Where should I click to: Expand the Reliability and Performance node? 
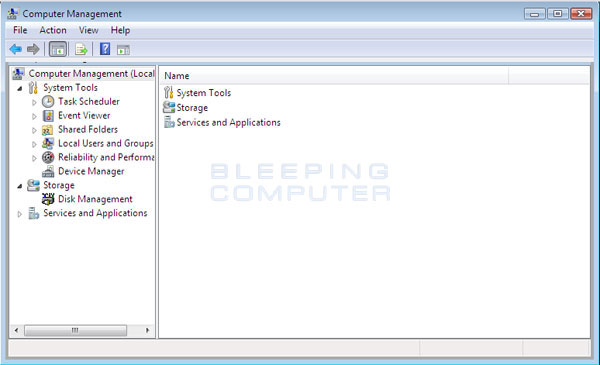pyautogui.click(x=34, y=158)
